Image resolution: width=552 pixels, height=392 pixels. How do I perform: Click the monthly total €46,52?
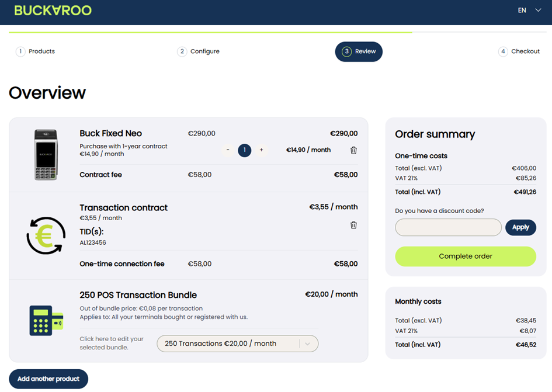click(526, 345)
